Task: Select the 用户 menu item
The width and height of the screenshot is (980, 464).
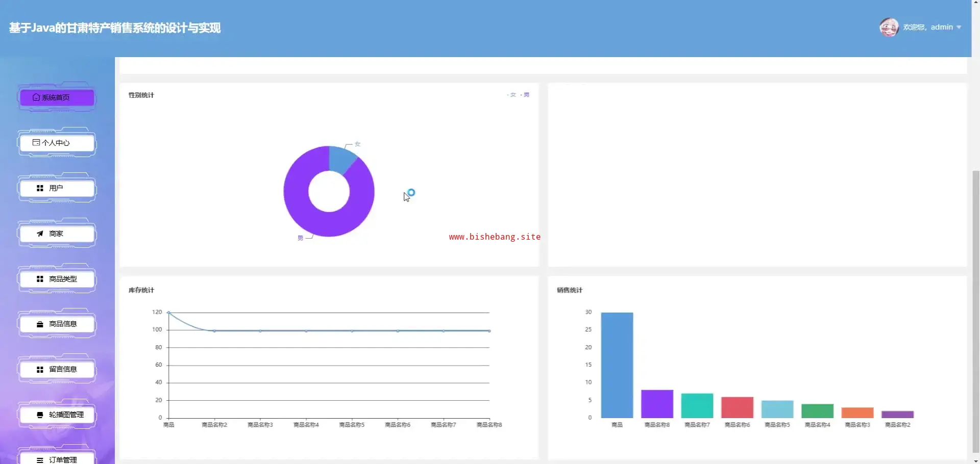Action: pos(56,188)
